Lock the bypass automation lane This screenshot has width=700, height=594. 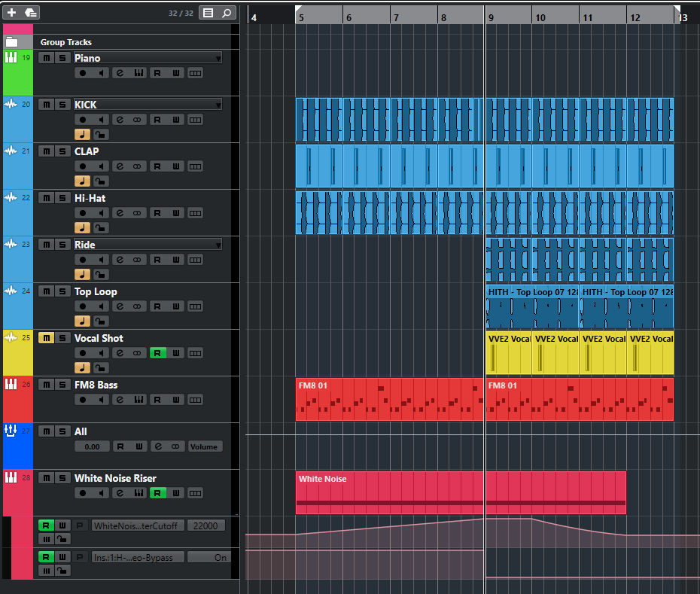pos(62,571)
